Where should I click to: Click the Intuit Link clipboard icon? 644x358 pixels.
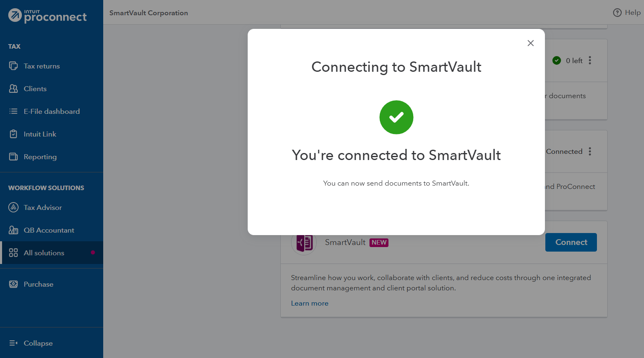click(x=14, y=134)
